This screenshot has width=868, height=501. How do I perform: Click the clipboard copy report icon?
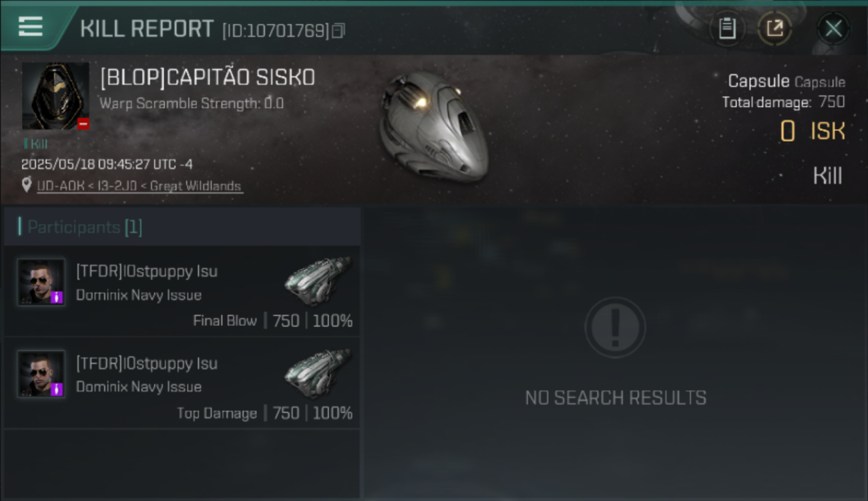click(727, 29)
